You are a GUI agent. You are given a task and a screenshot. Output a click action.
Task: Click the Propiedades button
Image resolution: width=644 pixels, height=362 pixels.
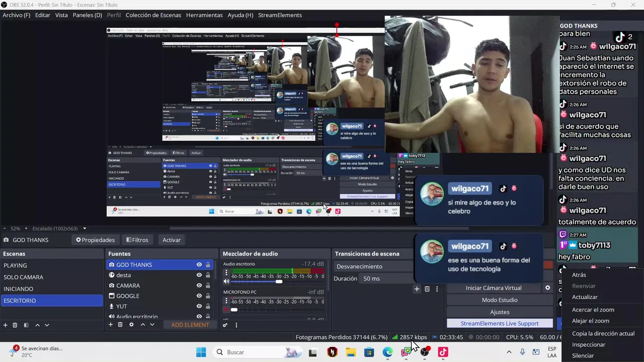[96, 240]
